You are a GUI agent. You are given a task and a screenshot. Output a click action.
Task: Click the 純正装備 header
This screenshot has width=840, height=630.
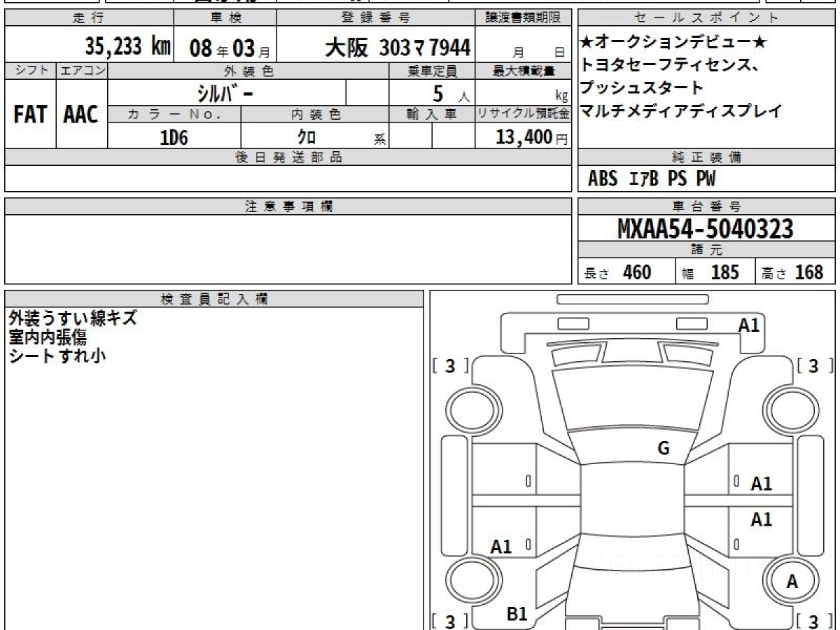click(707, 157)
